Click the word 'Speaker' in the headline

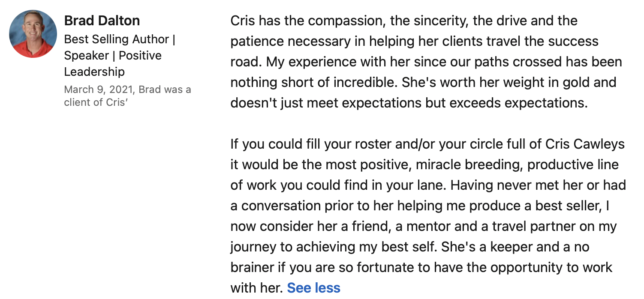pos(86,56)
